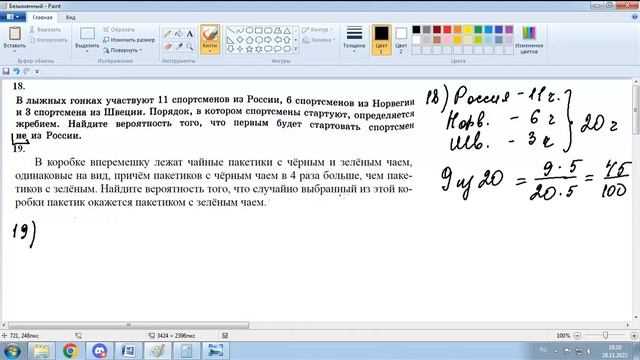Click the 100% zoom level text
The width and height of the screenshot is (640, 360).
pyautogui.click(x=563, y=336)
